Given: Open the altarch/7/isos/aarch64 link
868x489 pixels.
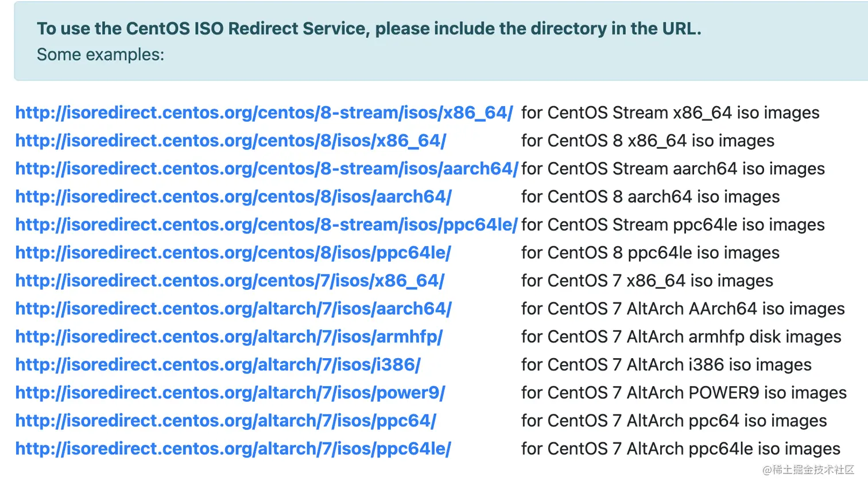Looking at the screenshot, I should click(x=233, y=309).
